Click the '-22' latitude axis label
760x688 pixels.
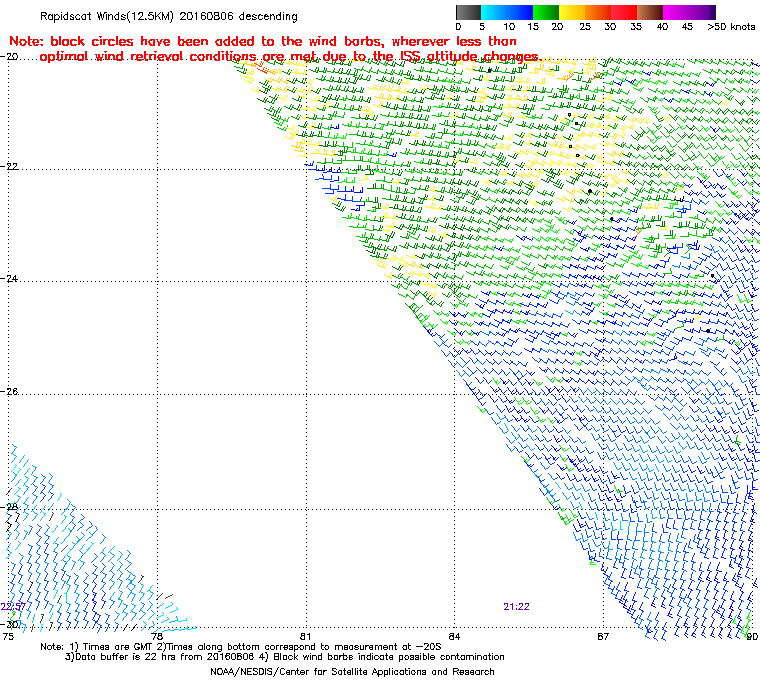point(9,166)
